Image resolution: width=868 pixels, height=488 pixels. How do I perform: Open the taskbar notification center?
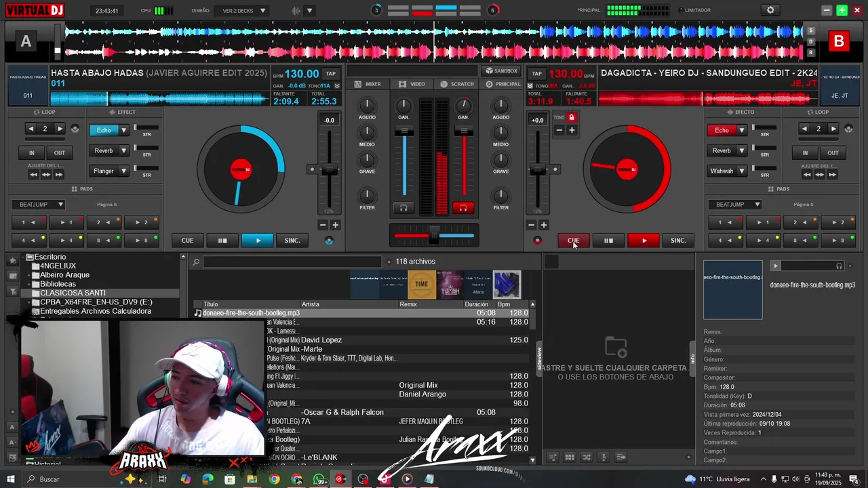coord(854,479)
